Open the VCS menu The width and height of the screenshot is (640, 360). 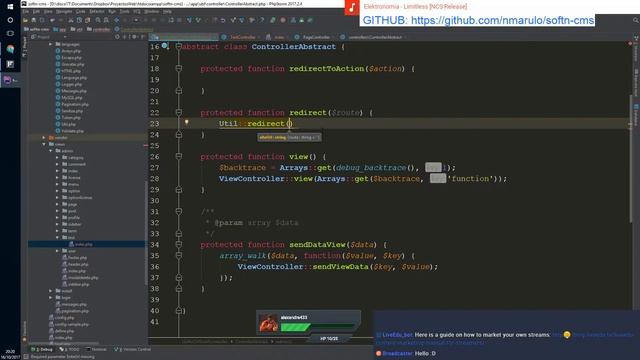(137, 11)
